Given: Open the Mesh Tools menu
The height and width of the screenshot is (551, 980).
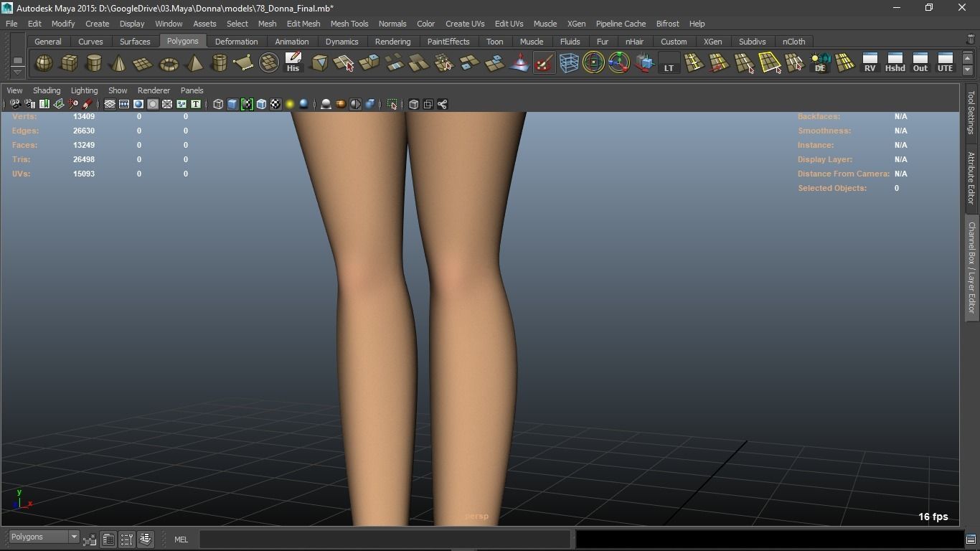Looking at the screenshot, I should (349, 24).
